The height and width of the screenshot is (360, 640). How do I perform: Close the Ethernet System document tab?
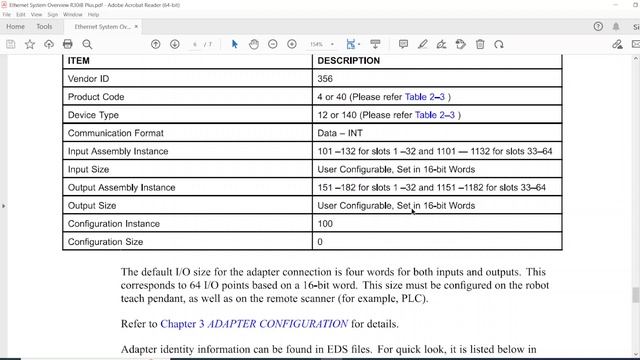coord(136,27)
